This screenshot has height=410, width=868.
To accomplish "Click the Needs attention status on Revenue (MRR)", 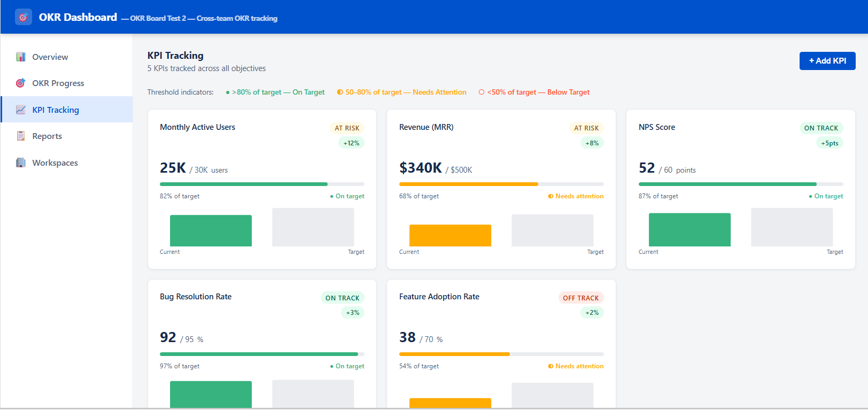I will point(576,196).
